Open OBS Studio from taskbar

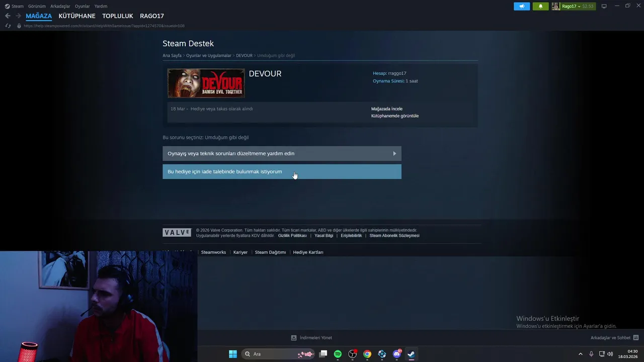tap(353, 354)
